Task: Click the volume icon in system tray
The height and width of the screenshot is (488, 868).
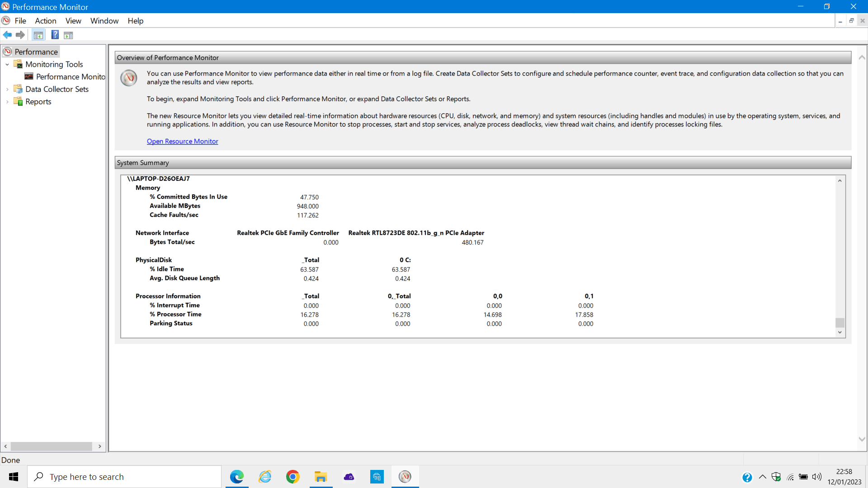Action: [x=816, y=477]
